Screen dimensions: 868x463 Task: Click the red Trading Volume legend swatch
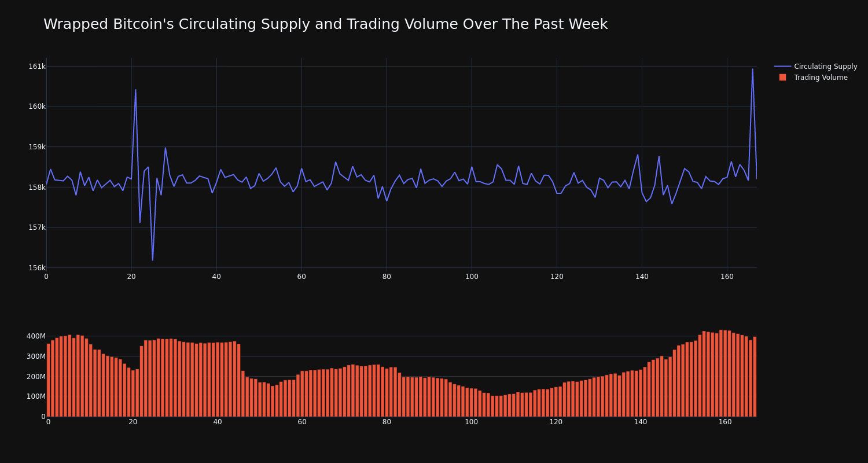[782, 78]
